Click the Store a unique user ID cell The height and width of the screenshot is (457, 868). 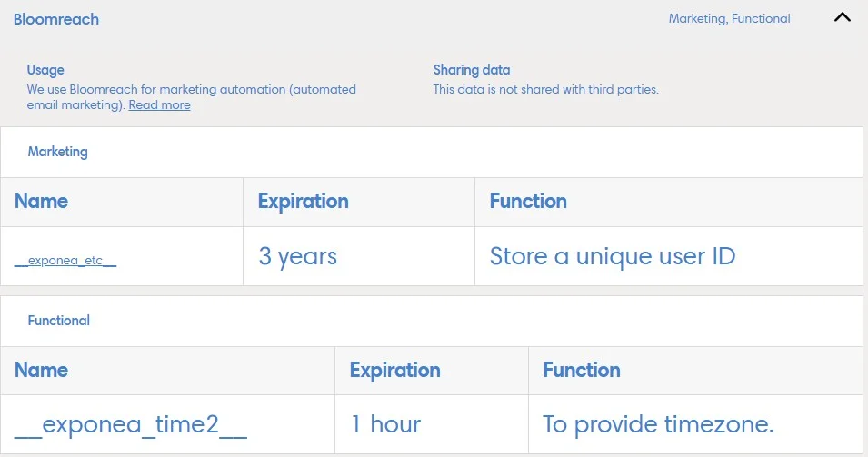click(669, 256)
